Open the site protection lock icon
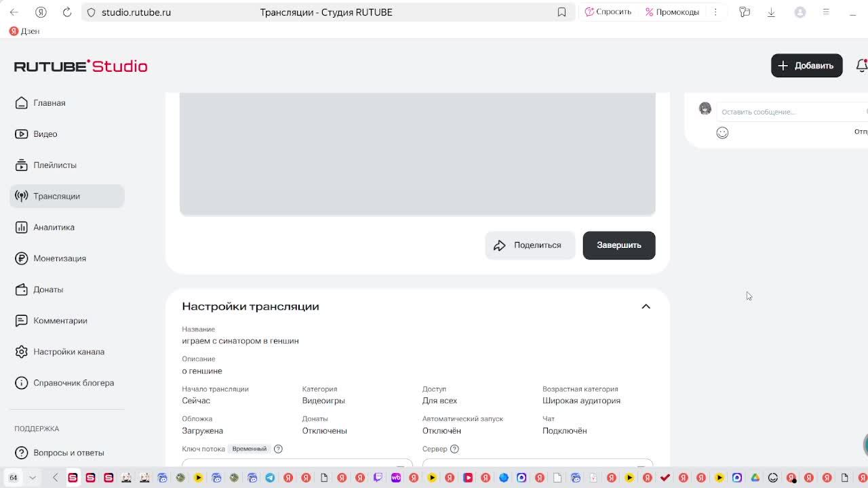The image size is (868, 488). (x=92, y=12)
